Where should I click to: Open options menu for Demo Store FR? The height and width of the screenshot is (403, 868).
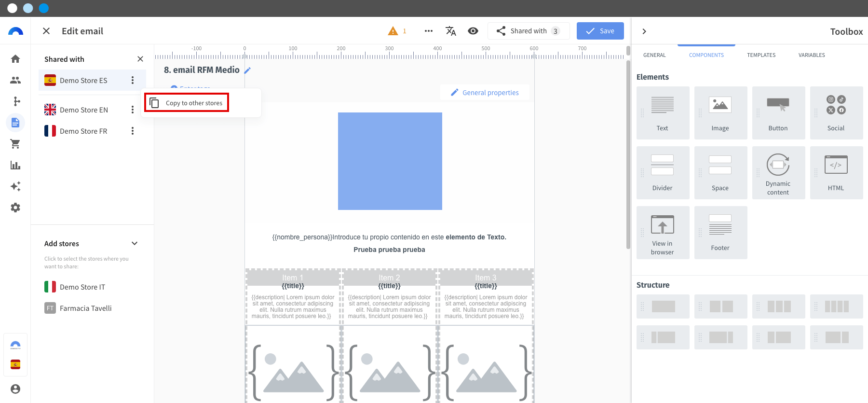tap(133, 131)
